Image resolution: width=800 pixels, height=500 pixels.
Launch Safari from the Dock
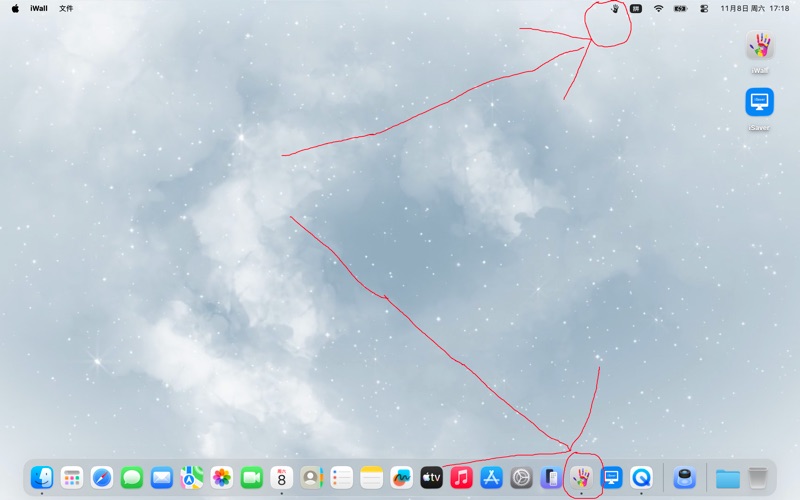point(102,478)
